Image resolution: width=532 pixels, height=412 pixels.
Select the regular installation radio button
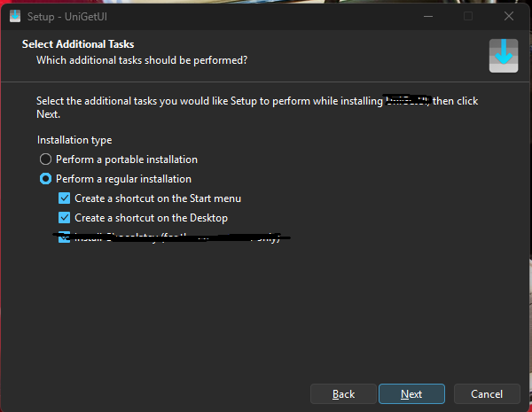point(45,179)
